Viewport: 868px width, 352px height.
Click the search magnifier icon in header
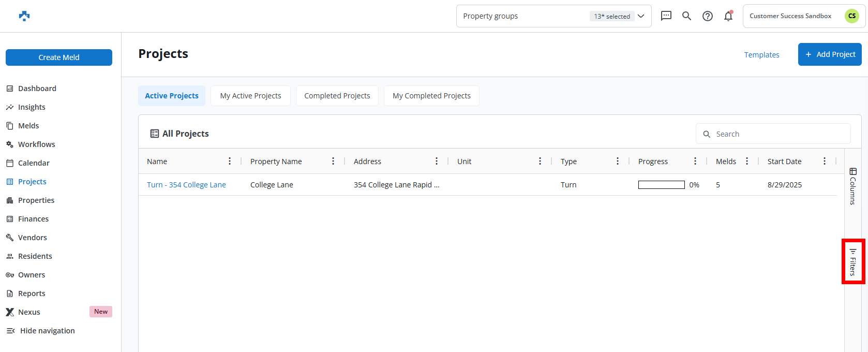[686, 16]
